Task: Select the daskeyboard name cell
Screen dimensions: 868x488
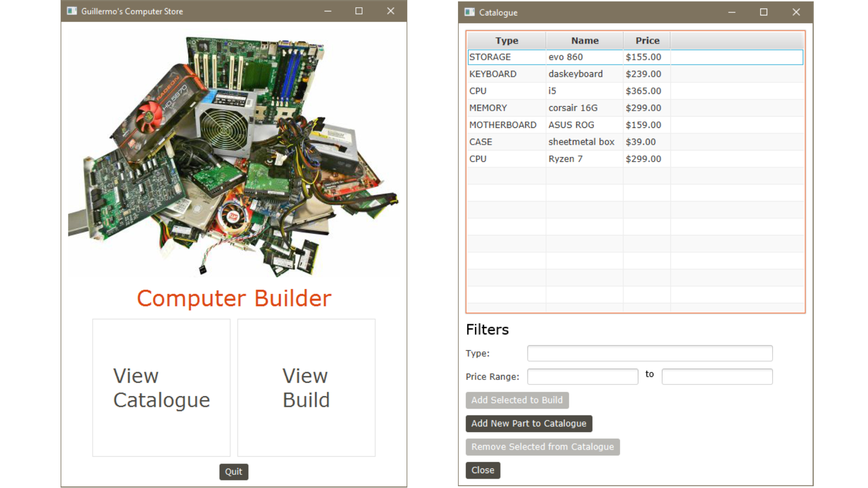Action: 585,74
